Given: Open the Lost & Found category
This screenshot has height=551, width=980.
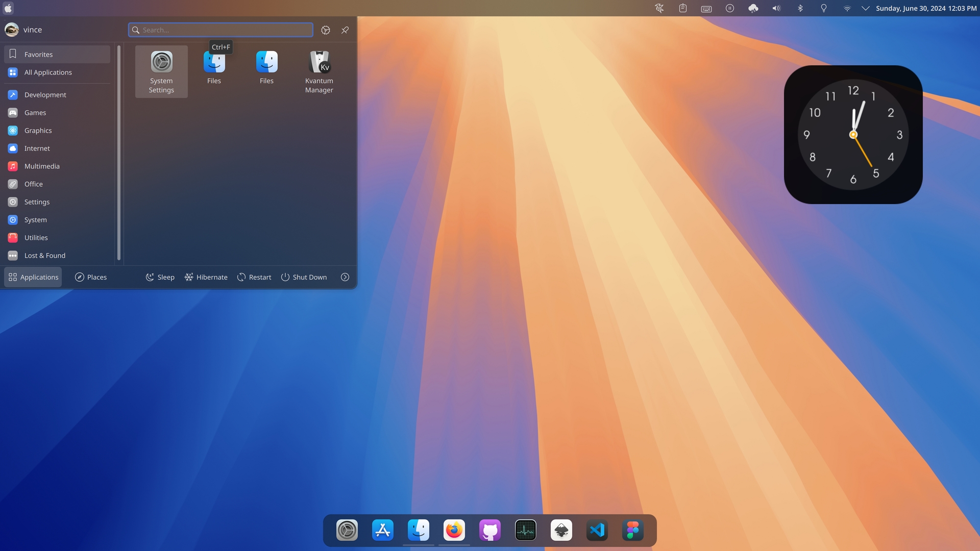Looking at the screenshot, I should [57, 256].
